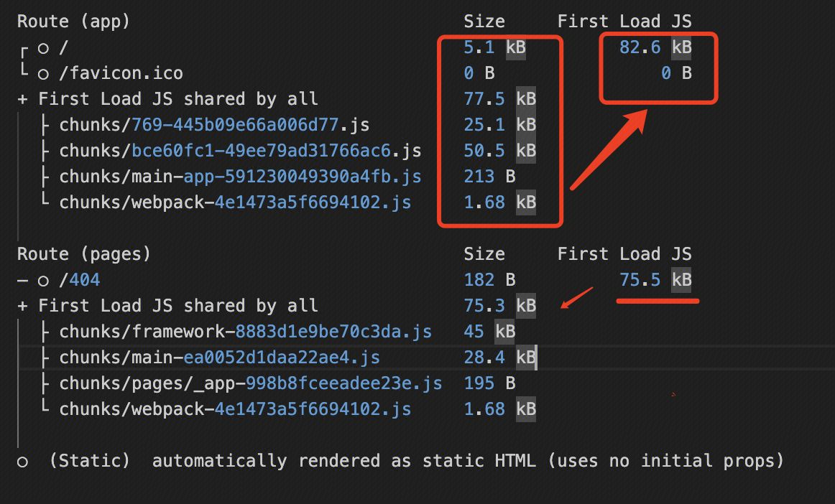The width and height of the screenshot is (835, 504).
Task: Select the chunks/framework-8883d1e9be70c3da.js entry
Action: (x=245, y=332)
